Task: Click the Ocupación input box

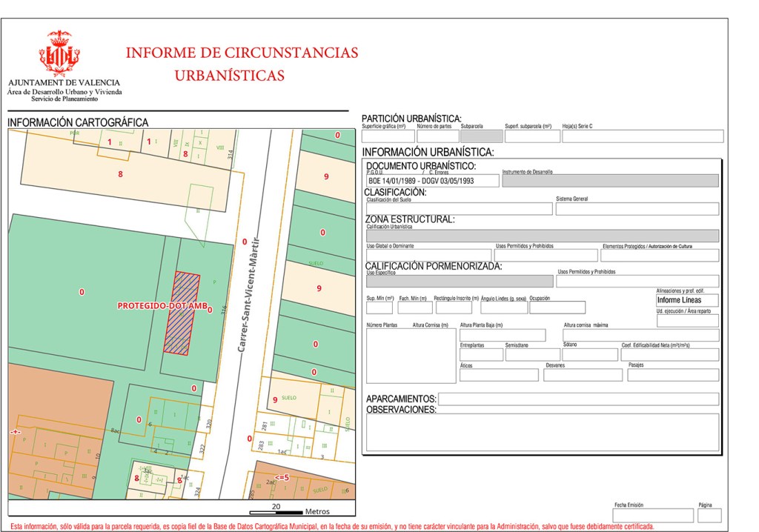Action: coord(556,307)
